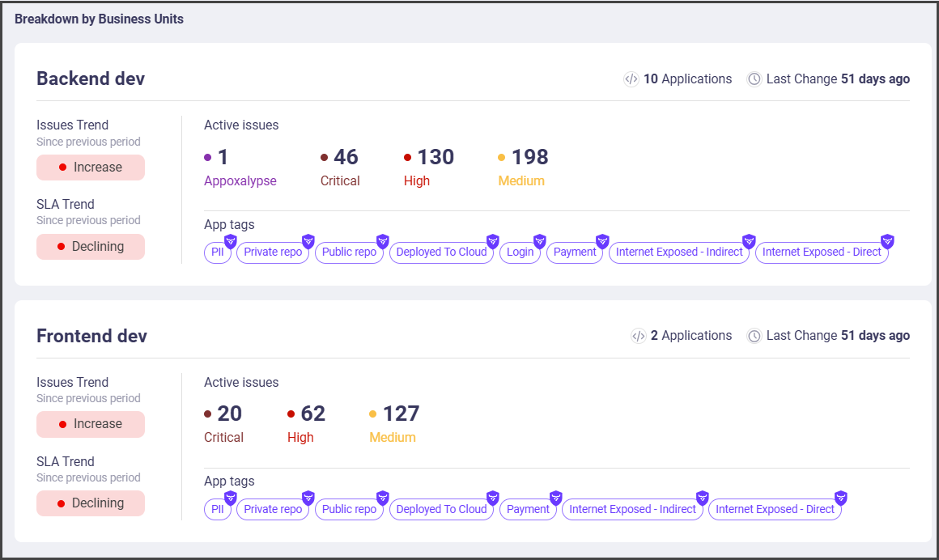Open the 46 Critical issues in Backend dev
Screen dimensions: 939x560
click(346, 157)
